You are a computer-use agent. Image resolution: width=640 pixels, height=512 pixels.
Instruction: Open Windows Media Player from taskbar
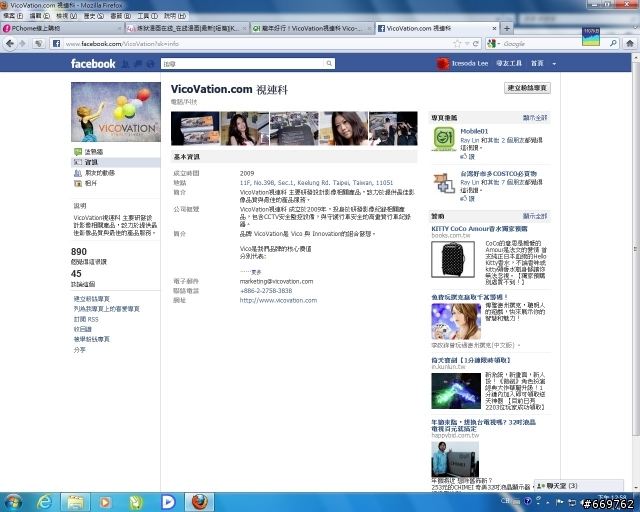tap(104, 502)
